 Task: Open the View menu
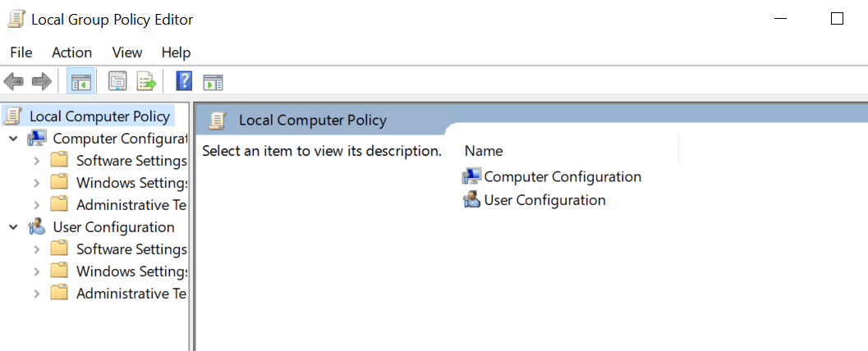127,52
